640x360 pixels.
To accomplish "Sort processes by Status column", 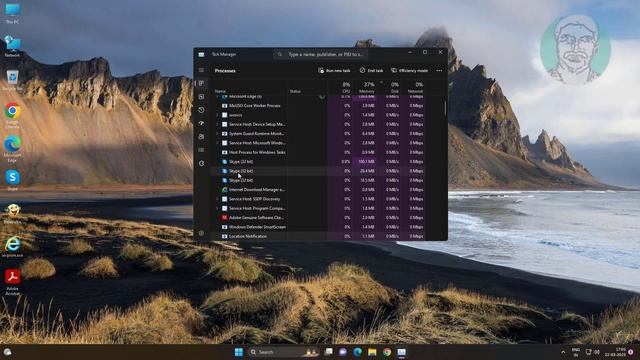I will tap(295, 91).
